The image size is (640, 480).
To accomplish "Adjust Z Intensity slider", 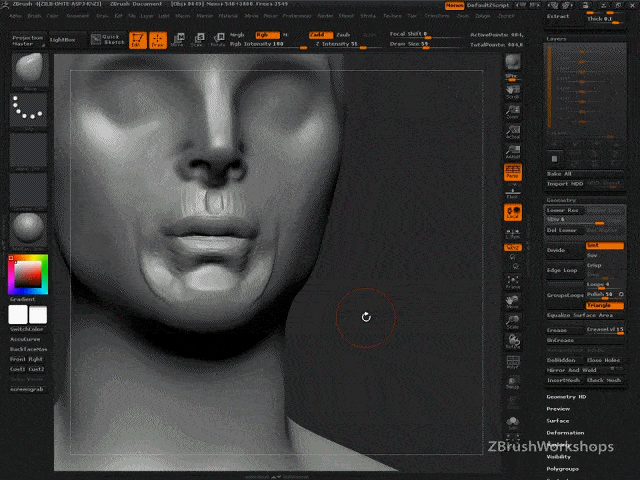I will [x=348, y=44].
